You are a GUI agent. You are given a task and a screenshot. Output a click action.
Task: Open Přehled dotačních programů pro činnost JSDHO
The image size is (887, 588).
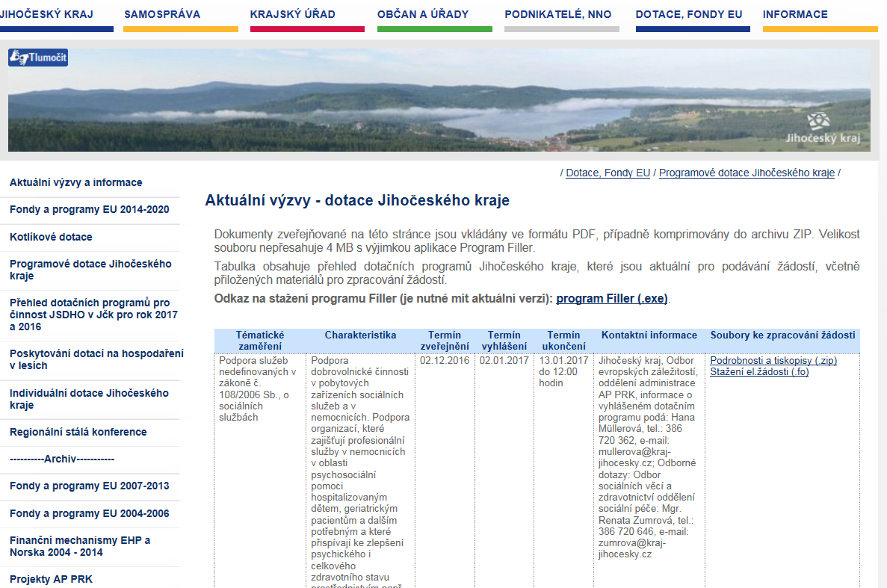click(93, 315)
